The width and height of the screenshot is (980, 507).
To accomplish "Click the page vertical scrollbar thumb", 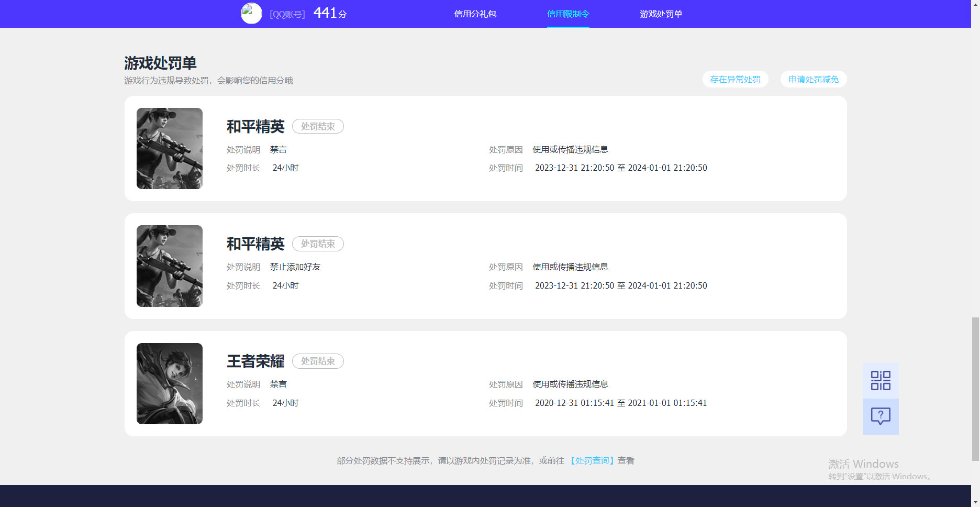I will 975,389.
